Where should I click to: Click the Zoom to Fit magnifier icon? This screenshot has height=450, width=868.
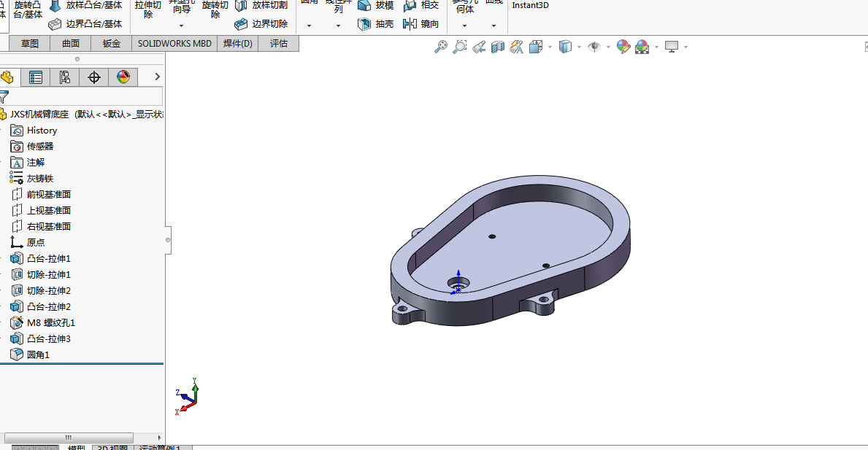(x=440, y=47)
